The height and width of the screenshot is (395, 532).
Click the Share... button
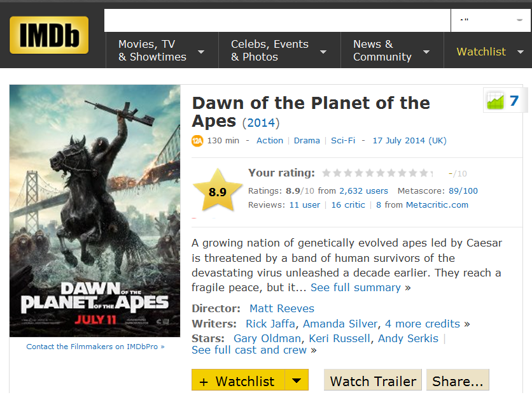click(x=458, y=381)
